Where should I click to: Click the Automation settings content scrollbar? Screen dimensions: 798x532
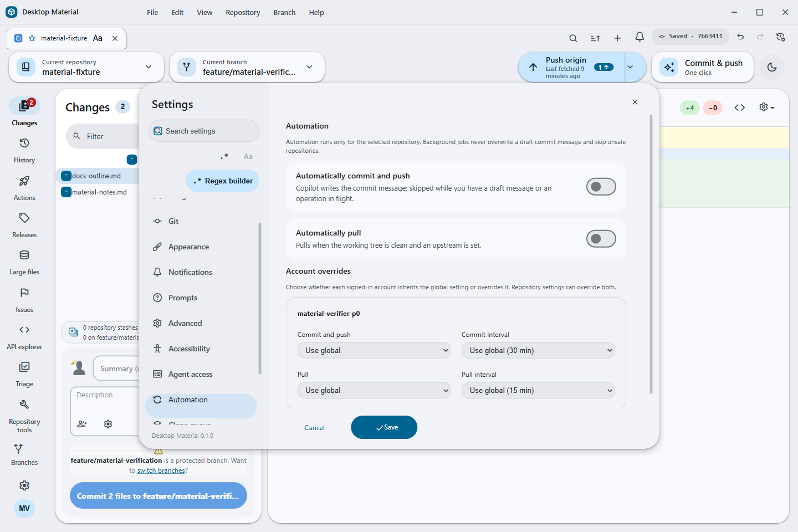[651, 254]
